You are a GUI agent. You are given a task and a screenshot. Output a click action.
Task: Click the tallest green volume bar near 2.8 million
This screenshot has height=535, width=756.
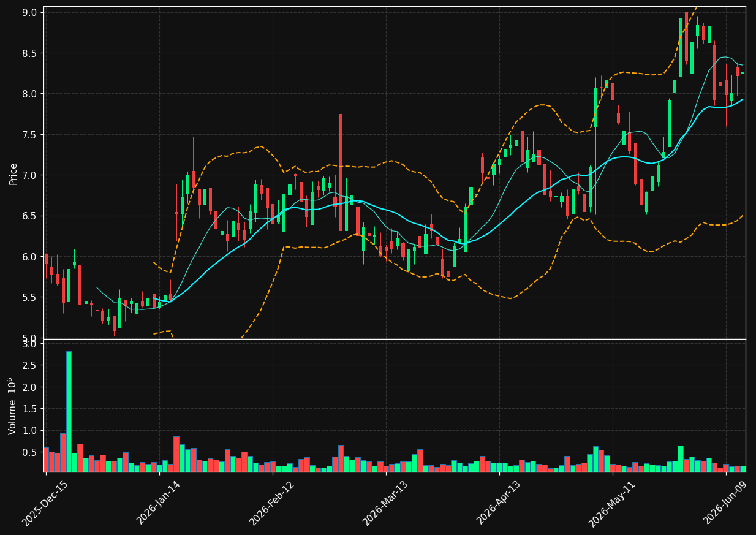69,411
